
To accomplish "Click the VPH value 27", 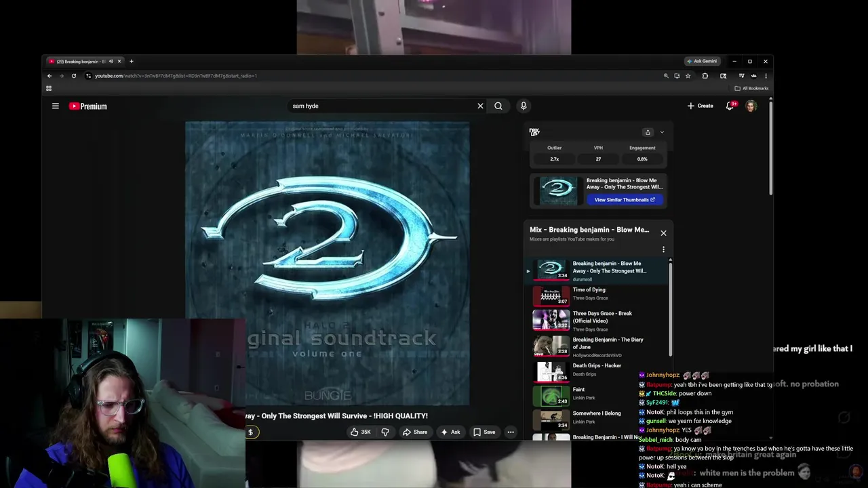I will click(598, 159).
